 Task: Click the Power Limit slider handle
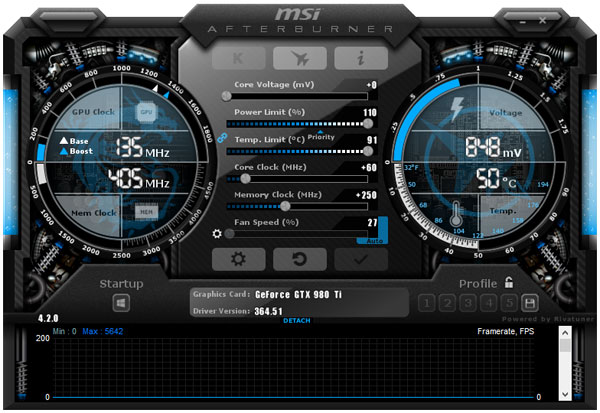(x=368, y=123)
